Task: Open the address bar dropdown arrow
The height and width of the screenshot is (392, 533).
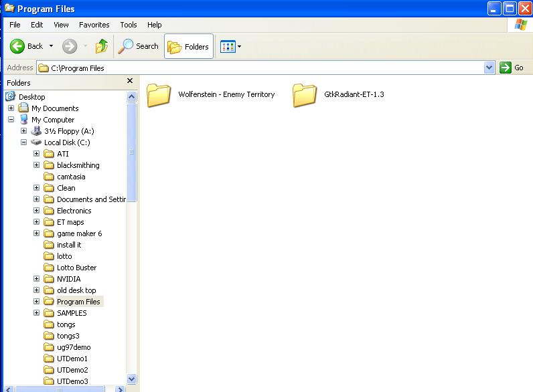Action: (x=489, y=68)
